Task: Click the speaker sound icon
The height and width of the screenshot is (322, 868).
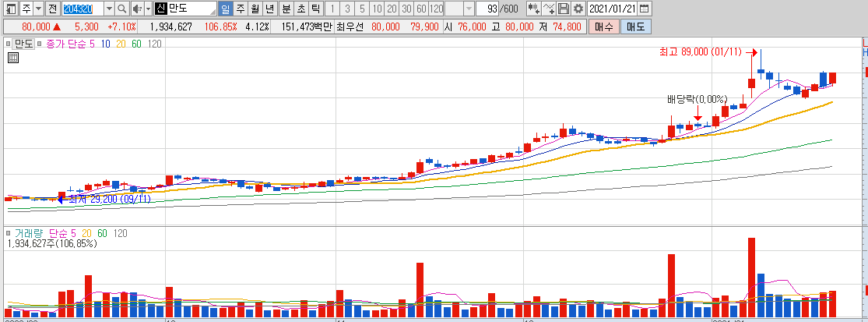Action: pyautogui.click(x=137, y=9)
